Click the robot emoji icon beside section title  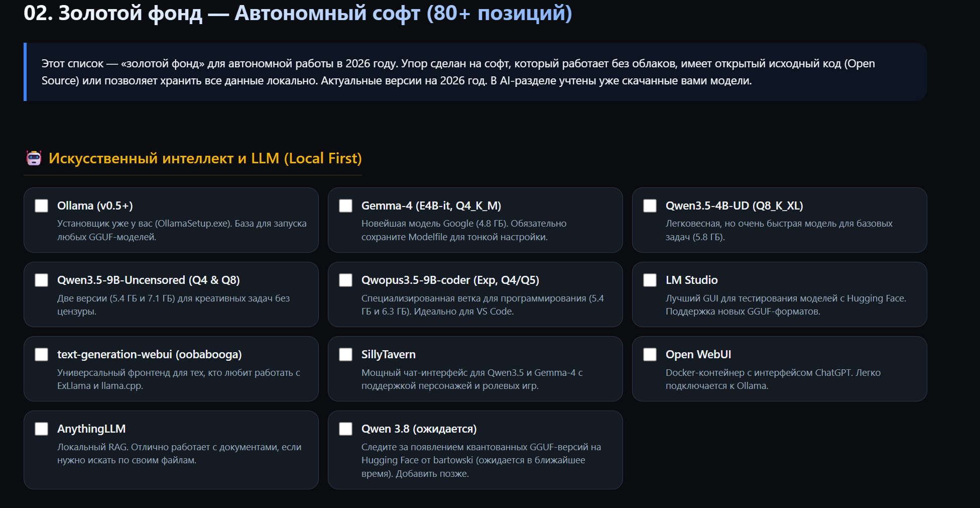click(x=34, y=158)
